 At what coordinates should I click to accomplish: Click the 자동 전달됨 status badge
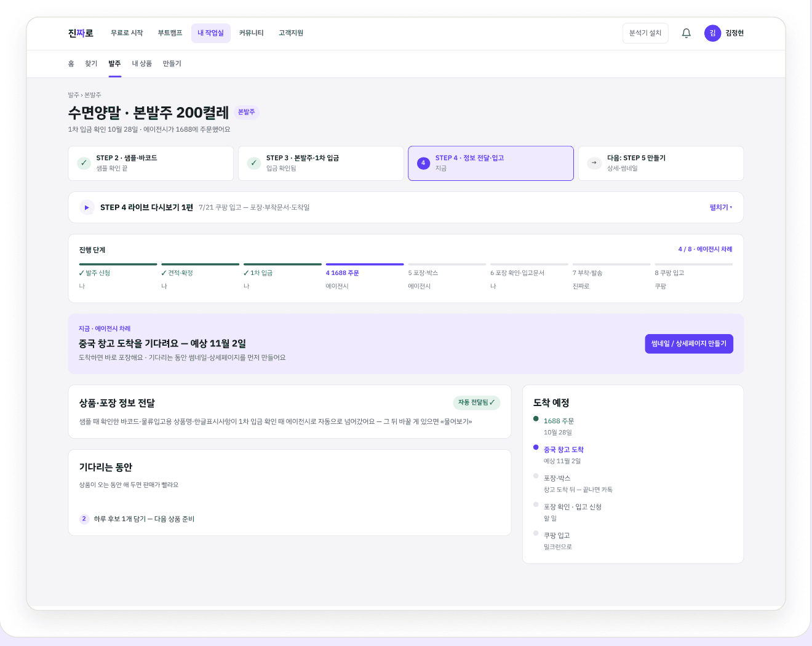tap(477, 402)
